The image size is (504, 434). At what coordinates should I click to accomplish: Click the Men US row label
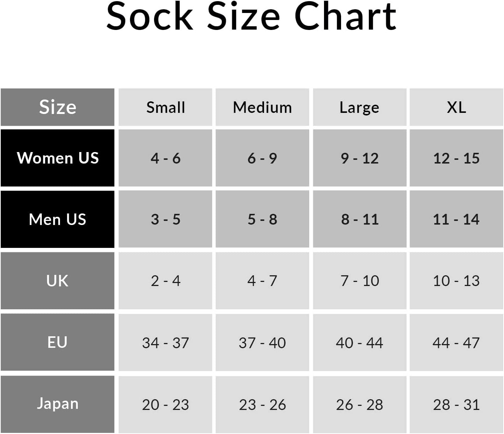(57, 219)
